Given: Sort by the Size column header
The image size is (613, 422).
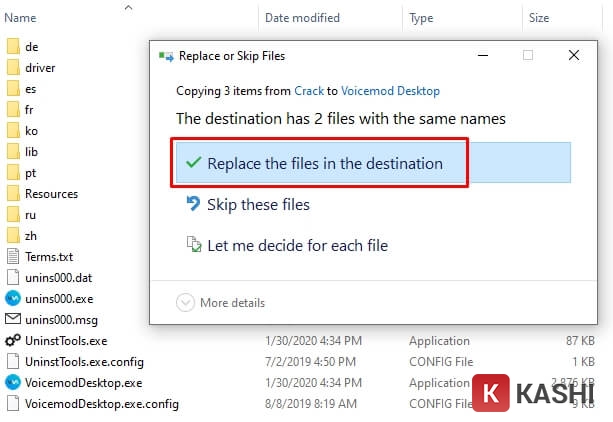Looking at the screenshot, I should pos(539,18).
